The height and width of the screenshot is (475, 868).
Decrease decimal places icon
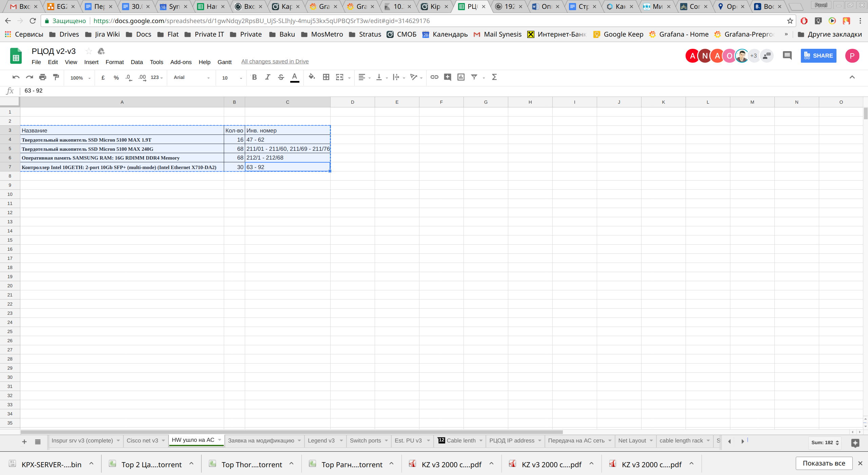(129, 78)
